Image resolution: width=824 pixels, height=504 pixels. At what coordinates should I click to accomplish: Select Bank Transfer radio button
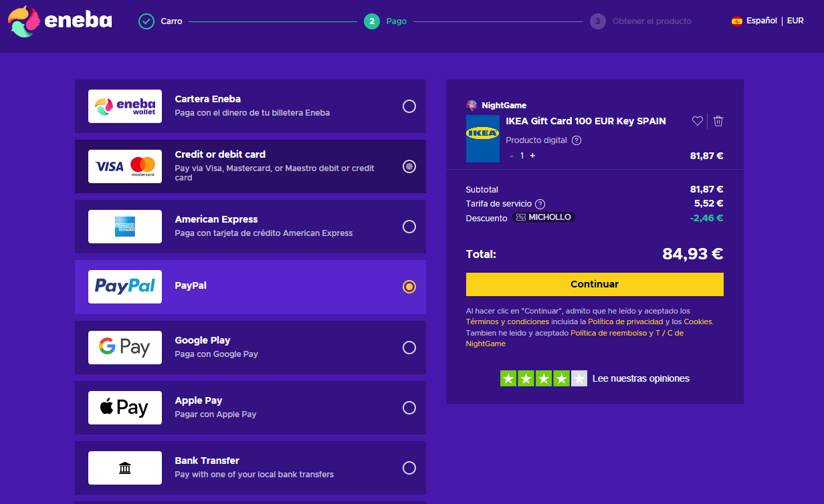[409, 468]
